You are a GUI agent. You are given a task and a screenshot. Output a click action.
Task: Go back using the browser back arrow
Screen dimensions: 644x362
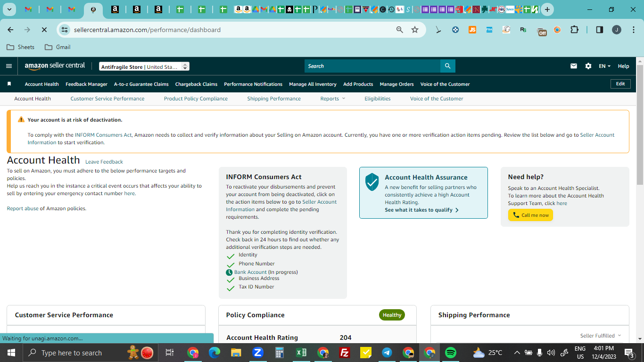pos(10,30)
